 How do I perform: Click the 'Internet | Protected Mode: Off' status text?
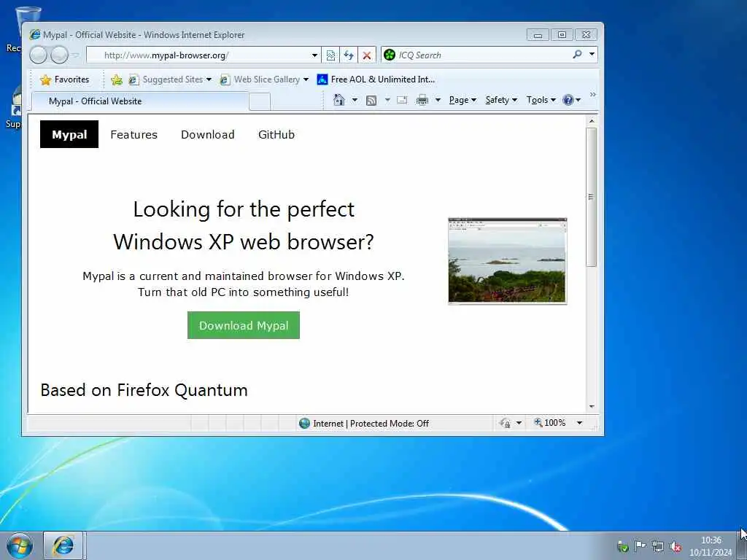click(371, 424)
